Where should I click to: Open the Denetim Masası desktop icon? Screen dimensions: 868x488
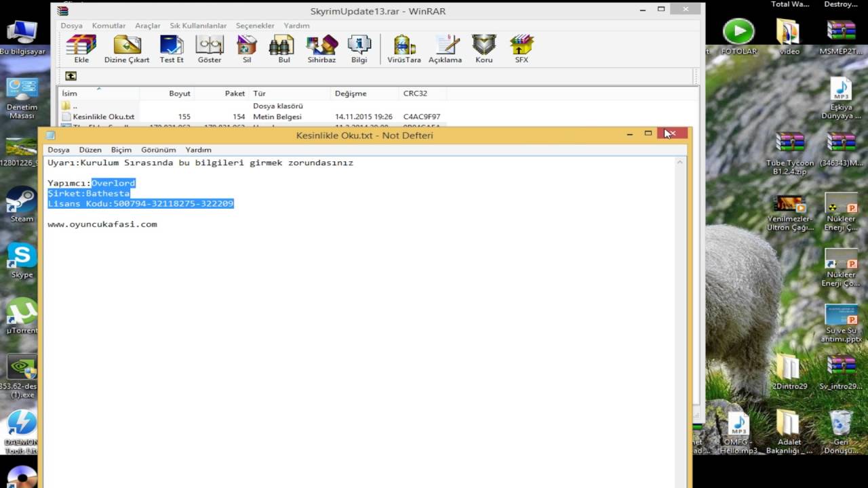(x=22, y=98)
